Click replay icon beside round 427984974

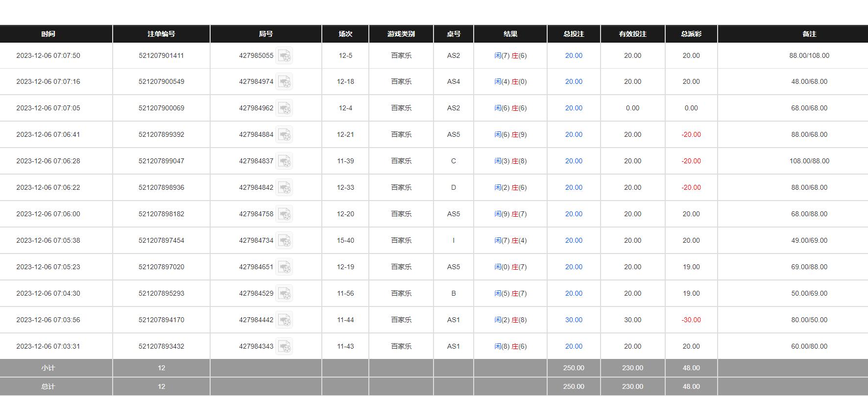[284, 82]
